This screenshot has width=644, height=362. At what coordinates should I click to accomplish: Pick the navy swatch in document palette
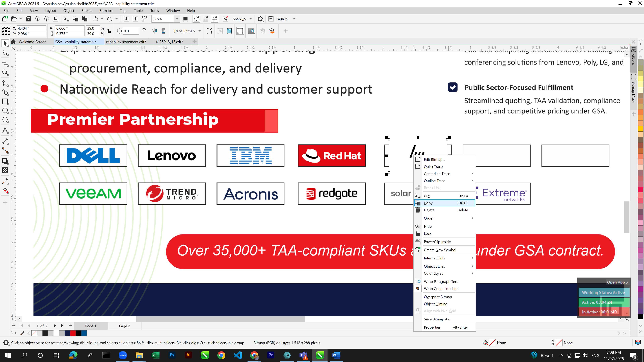coord(67,333)
